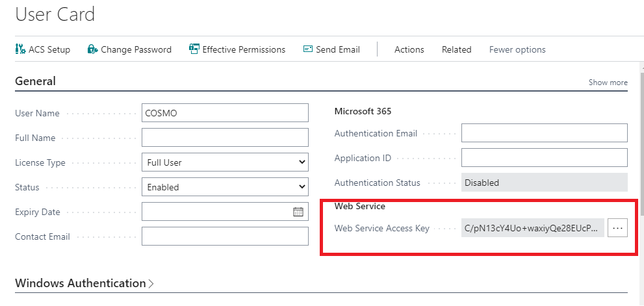Click Fewer options in the toolbar
The height and width of the screenshot is (306, 644).
coord(517,49)
